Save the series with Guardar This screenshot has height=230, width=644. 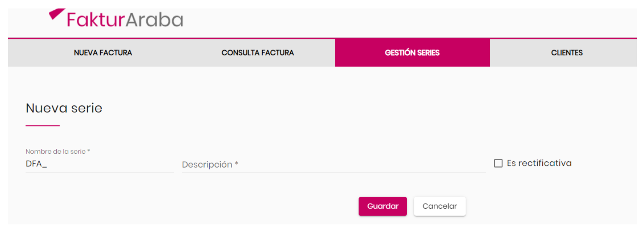click(383, 206)
